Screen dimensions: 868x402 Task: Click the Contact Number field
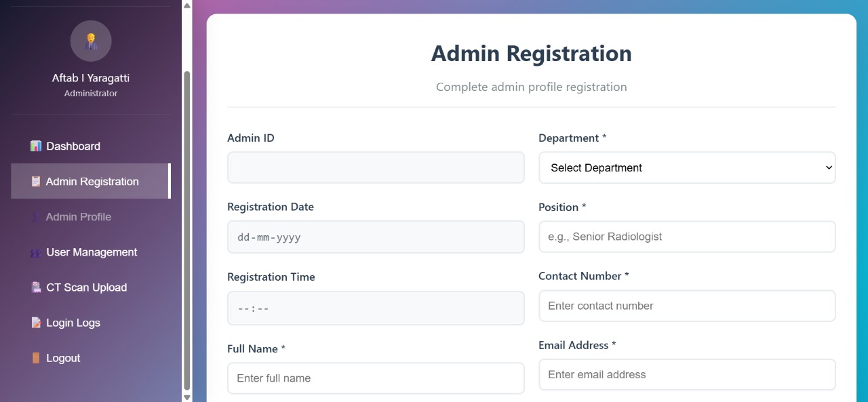tap(687, 306)
